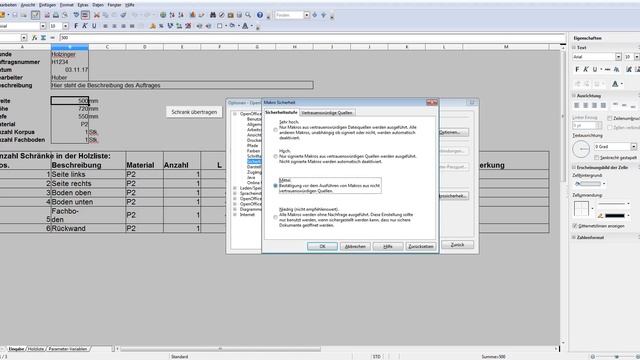Click the Zoom magnifier icon in the toolbar
640x360 pixels.
coord(248,15)
